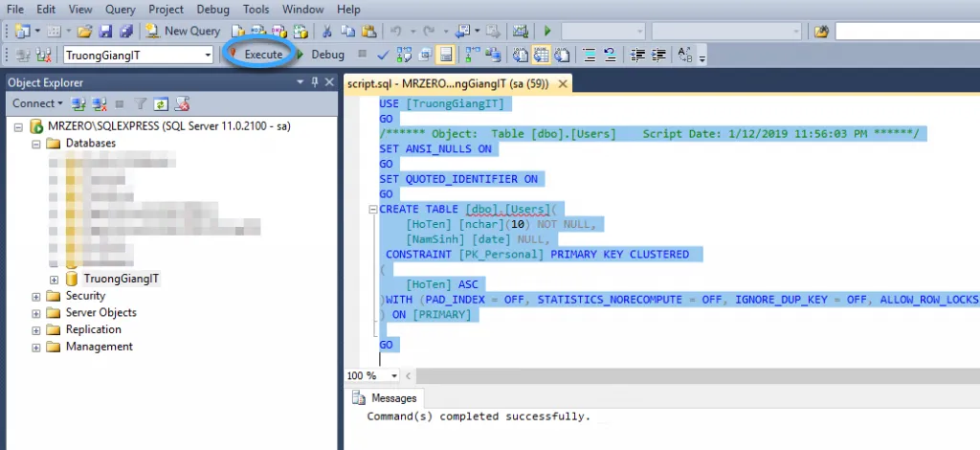Click Object Explorer Stop script icon
This screenshot has width=980, height=450.
(x=182, y=103)
